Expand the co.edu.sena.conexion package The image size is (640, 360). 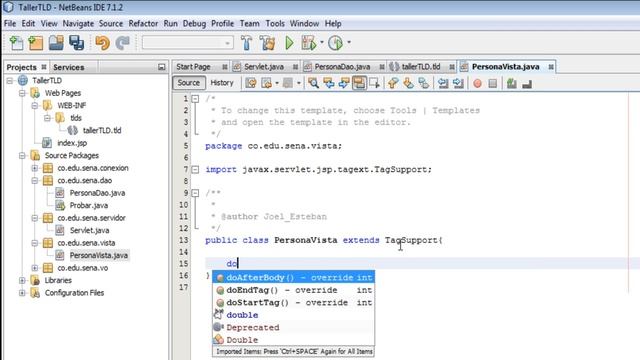35,168
